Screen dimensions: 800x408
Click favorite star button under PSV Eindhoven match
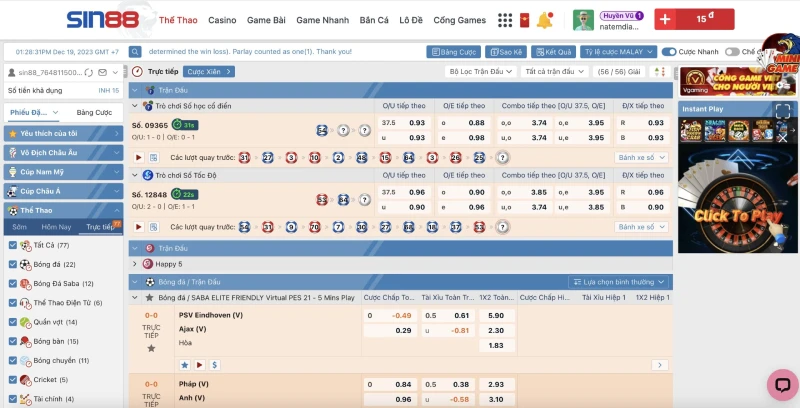(x=185, y=365)
